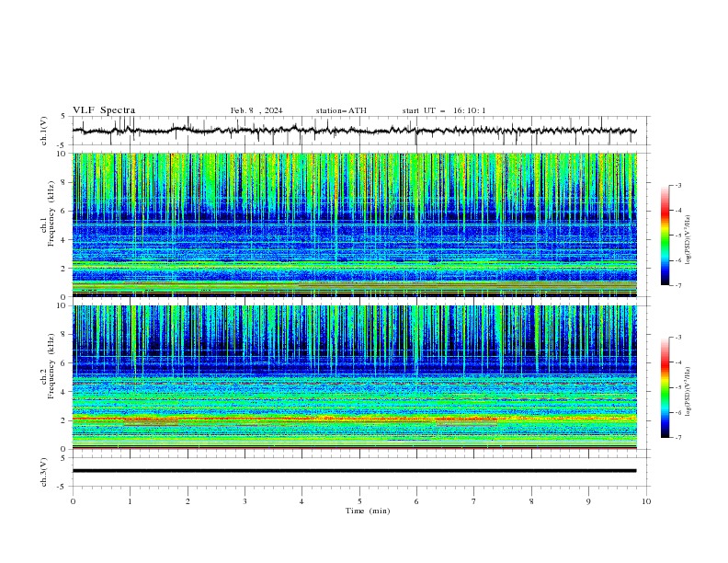
Task: Click time axis tick label '4'
Action: point(301,501)
